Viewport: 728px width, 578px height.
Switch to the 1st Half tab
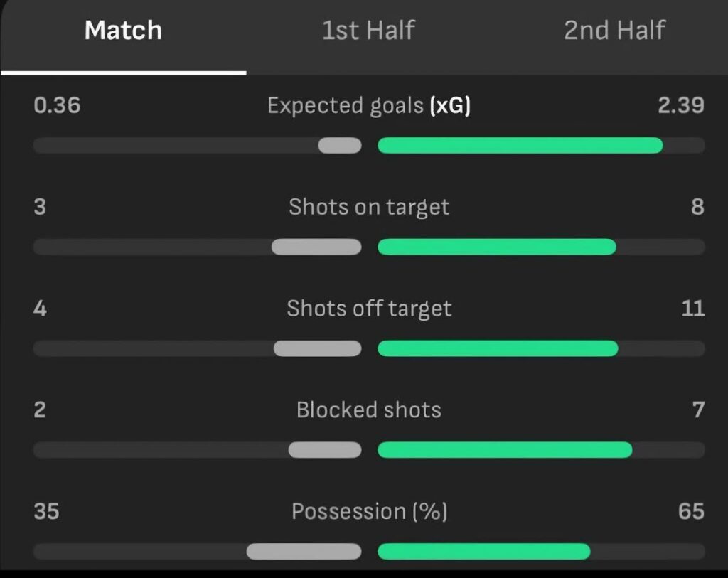click(368, 31)
